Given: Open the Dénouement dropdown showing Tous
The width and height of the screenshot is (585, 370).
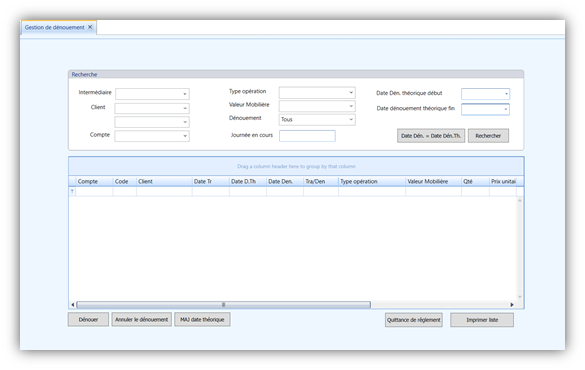Looking at the screenshot, I should coord(317,119).
